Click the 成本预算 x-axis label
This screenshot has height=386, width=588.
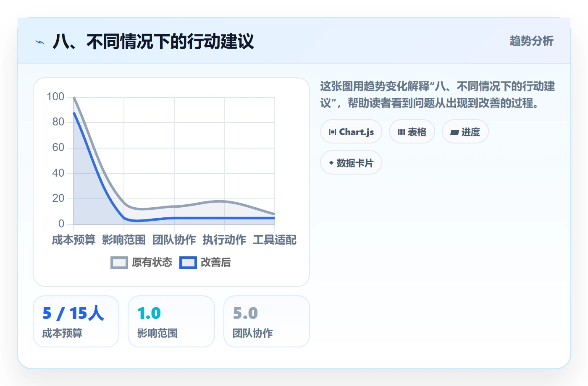[x=73, y=240]
